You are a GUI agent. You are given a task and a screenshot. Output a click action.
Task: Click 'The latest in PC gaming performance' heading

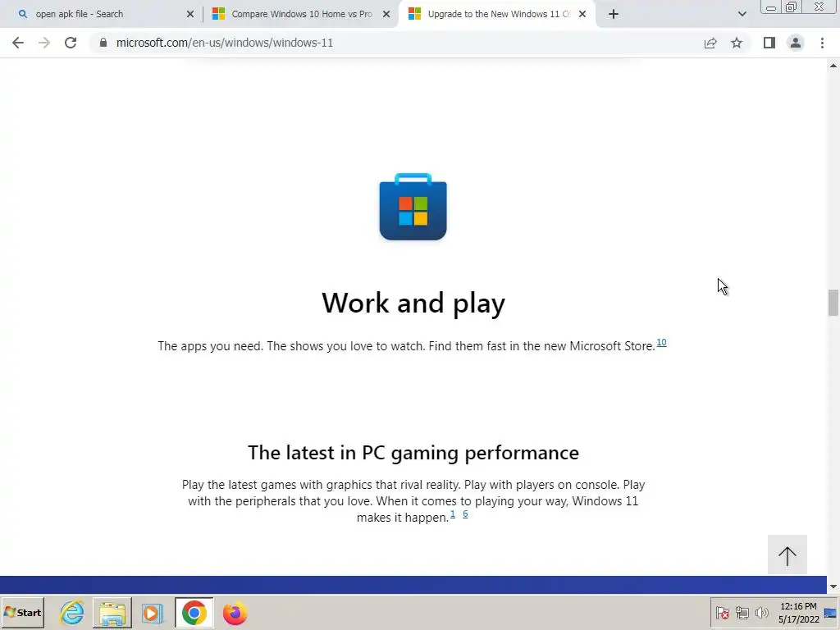(x=413, y=453)
